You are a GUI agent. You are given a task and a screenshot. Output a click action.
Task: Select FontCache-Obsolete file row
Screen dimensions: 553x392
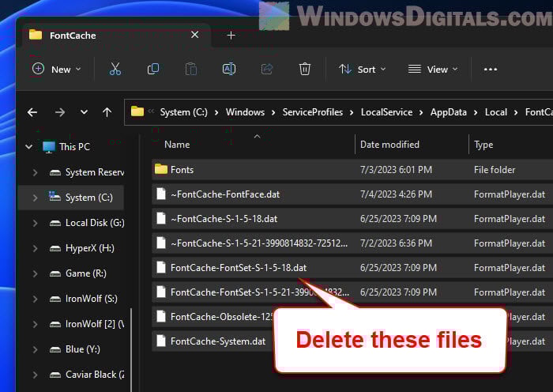point(213,316)
